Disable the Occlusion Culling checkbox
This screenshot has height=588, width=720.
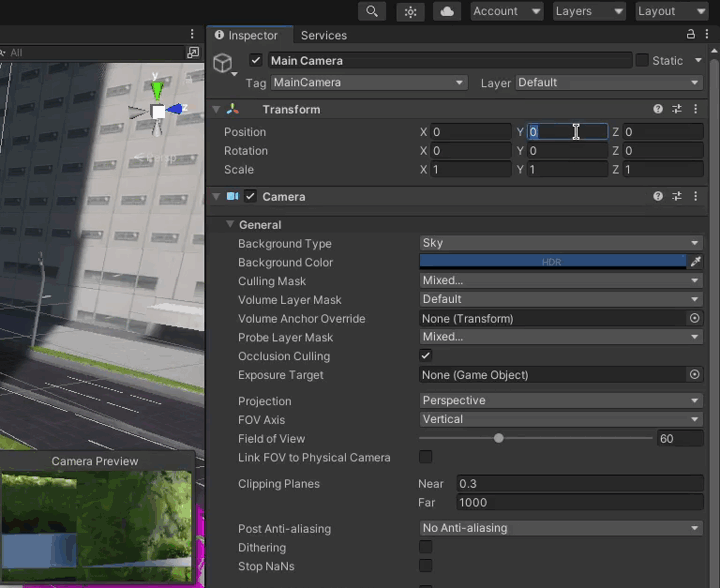[x=426, y=356]
